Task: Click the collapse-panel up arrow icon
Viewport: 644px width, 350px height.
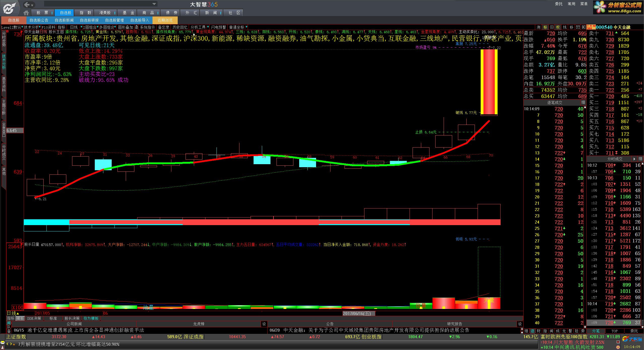Action: coord(577,27)
